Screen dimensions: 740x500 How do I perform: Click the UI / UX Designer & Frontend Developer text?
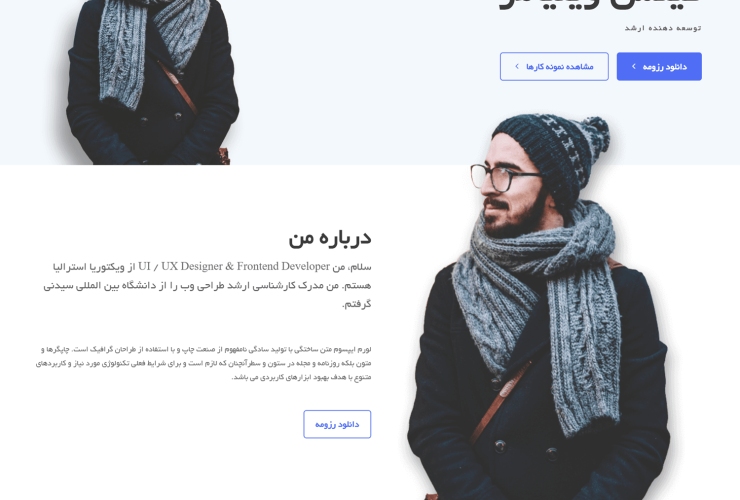[x=234, y=266]
